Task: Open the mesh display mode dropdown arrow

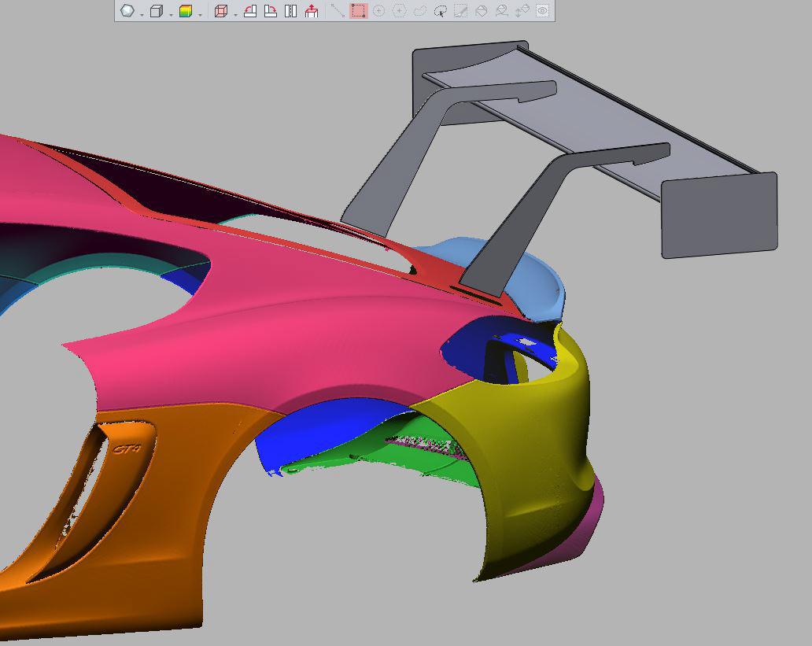Action: [x=142, y=15]
